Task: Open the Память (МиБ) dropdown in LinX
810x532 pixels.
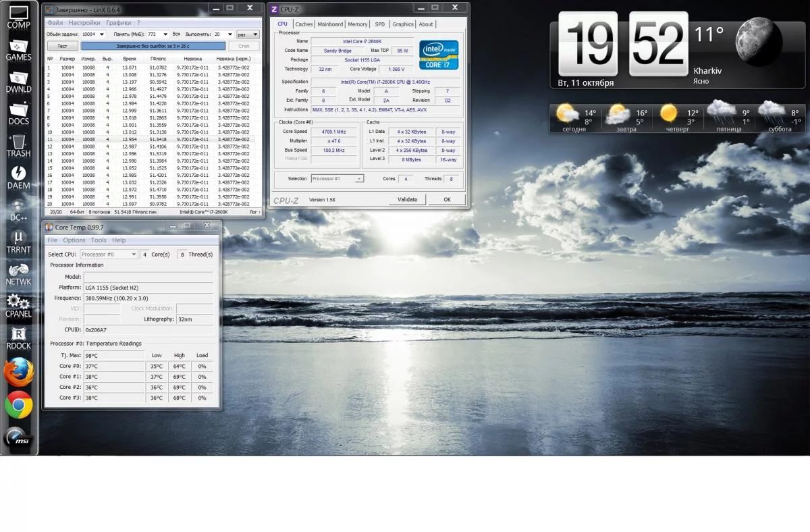Action: [163, 34]
